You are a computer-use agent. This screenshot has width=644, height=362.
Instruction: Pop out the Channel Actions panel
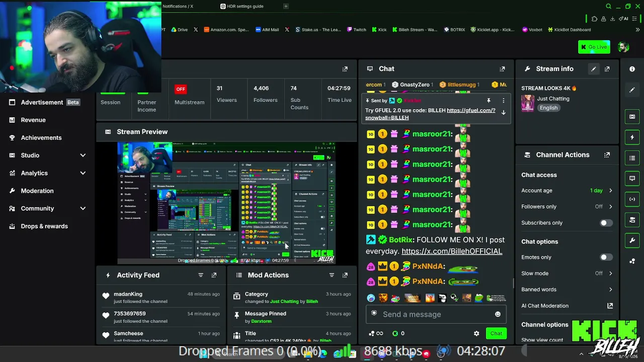click(x=607, y=155)
